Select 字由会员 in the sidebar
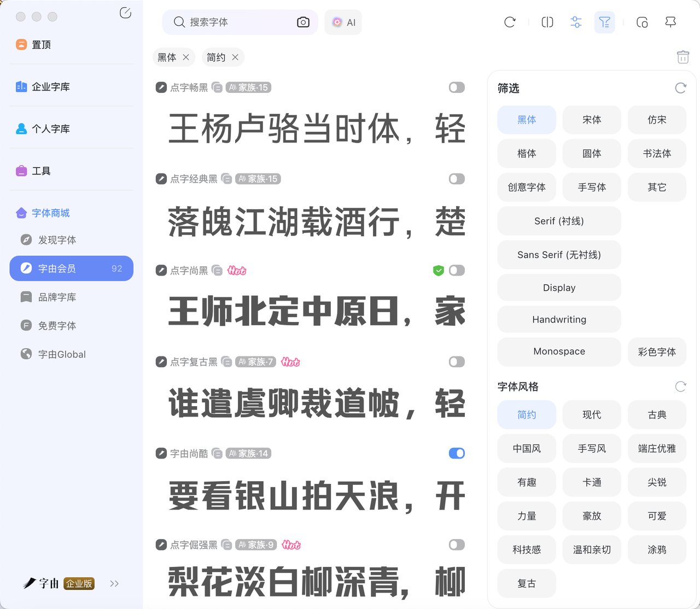 click(72, 268)
